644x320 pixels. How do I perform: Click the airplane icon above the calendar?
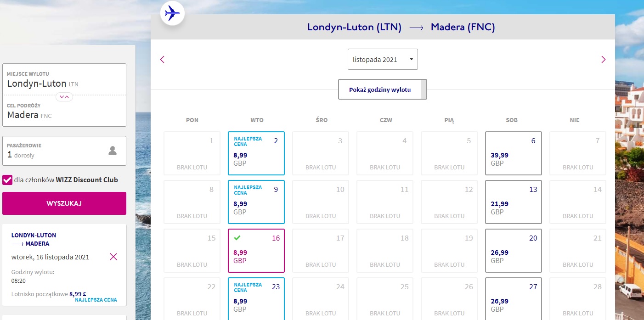(x=172, y=13)
